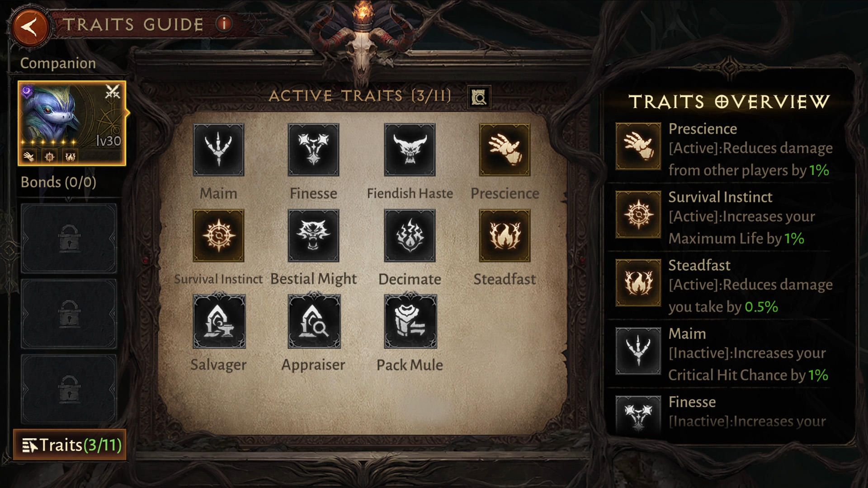Click the first locked bond slot
This screenshot has width=868, height=488.
click(69, 238)
